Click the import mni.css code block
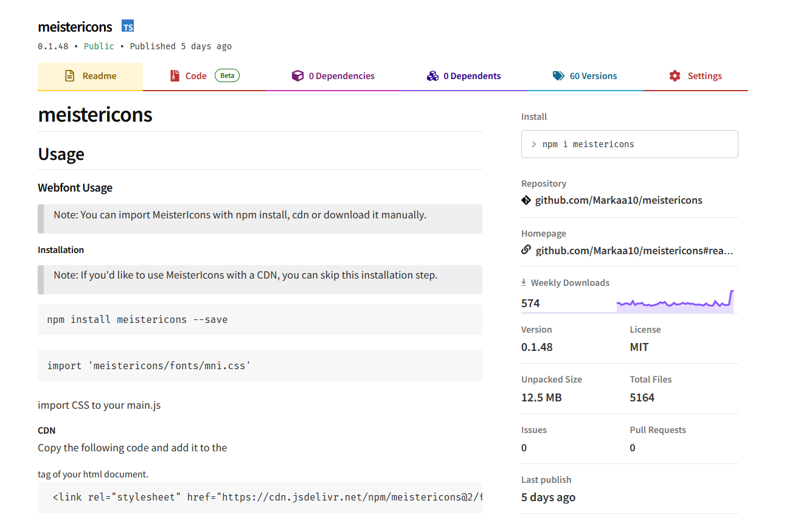 260,366
